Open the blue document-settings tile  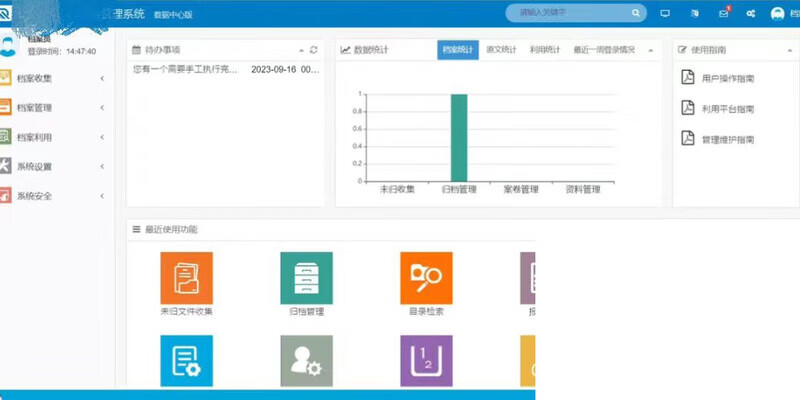click(x=186, y=361)
